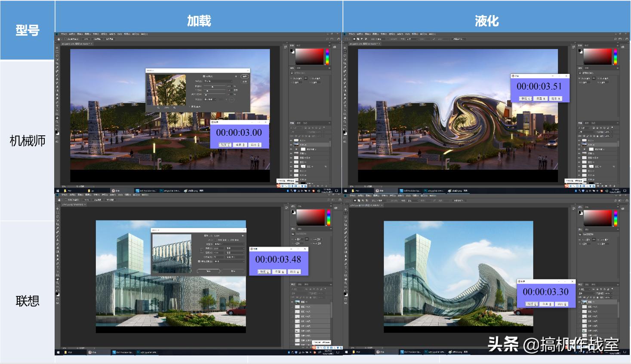
Task: Switch to the document tab in top-right Photoshop
Action: click(363, 43)
